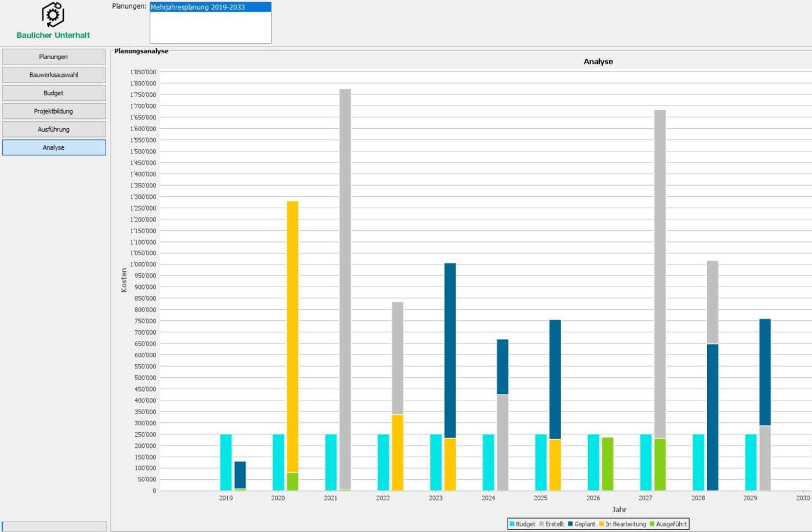Open the Planungen section
812x532 pixels.
pos(54,57)
